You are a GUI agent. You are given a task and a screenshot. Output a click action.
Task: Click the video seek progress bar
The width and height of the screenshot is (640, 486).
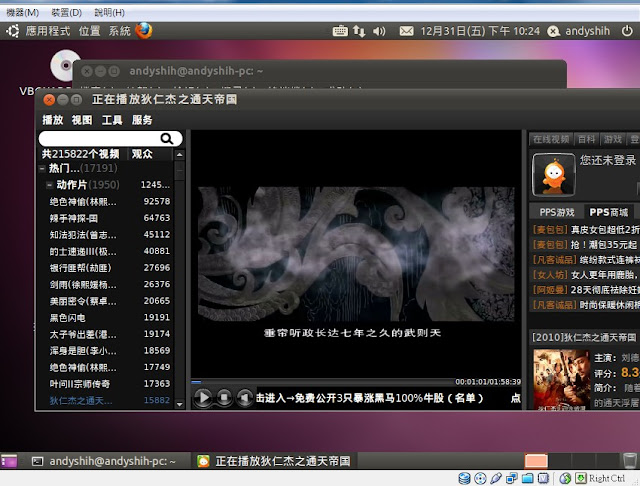click(322, 382)
